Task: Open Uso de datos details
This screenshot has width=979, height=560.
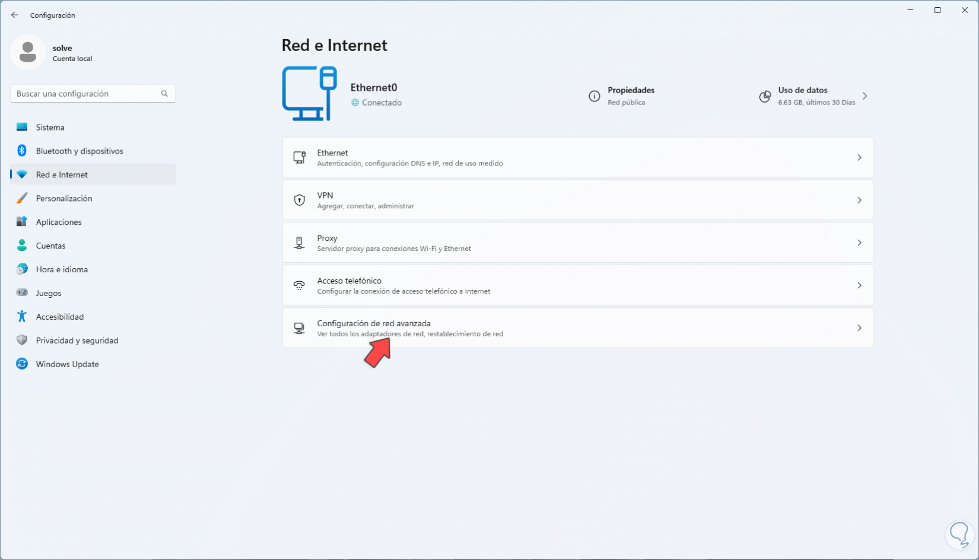Action: (x=814, y=96)
